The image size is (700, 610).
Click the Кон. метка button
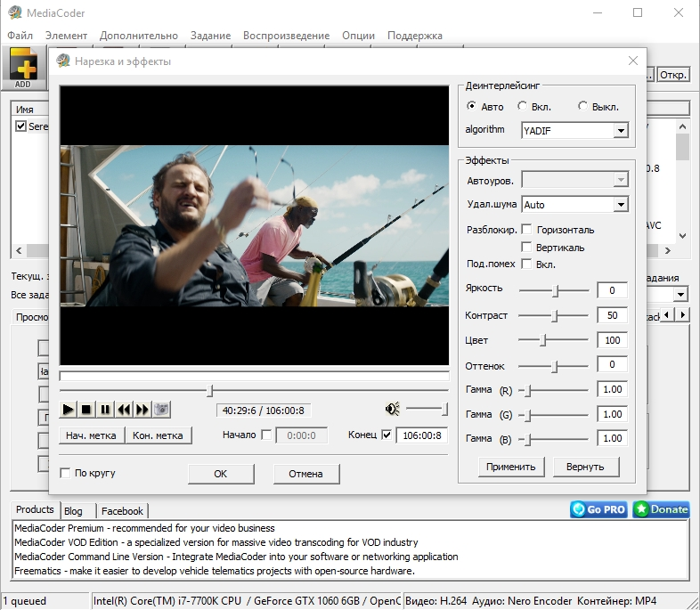pos(158,435)
